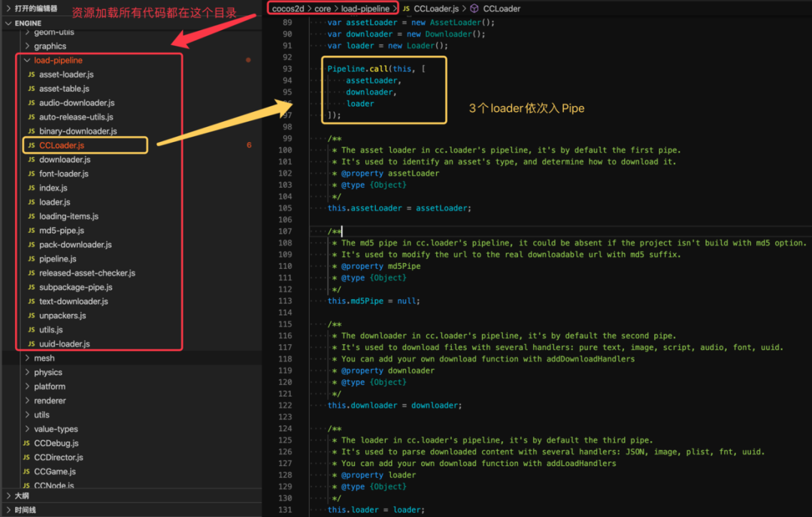Click '@property md5Pipe' comment on line 110

click(380, 266)
